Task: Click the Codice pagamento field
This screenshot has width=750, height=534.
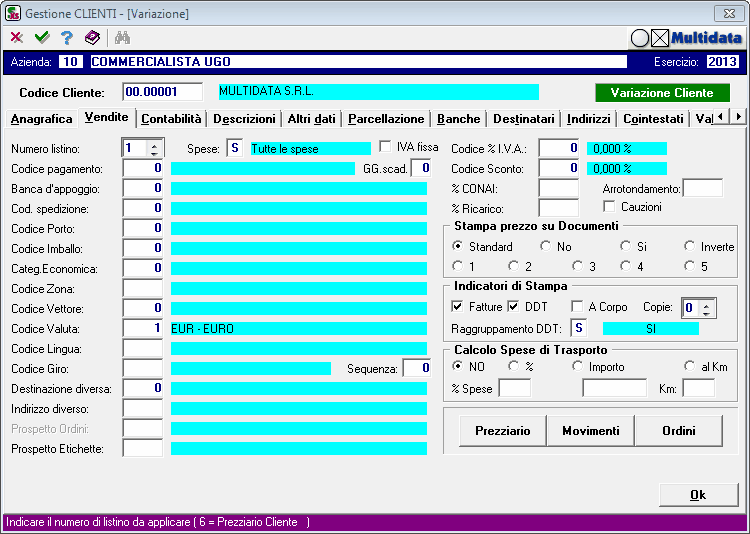Action: pos(143,168)
